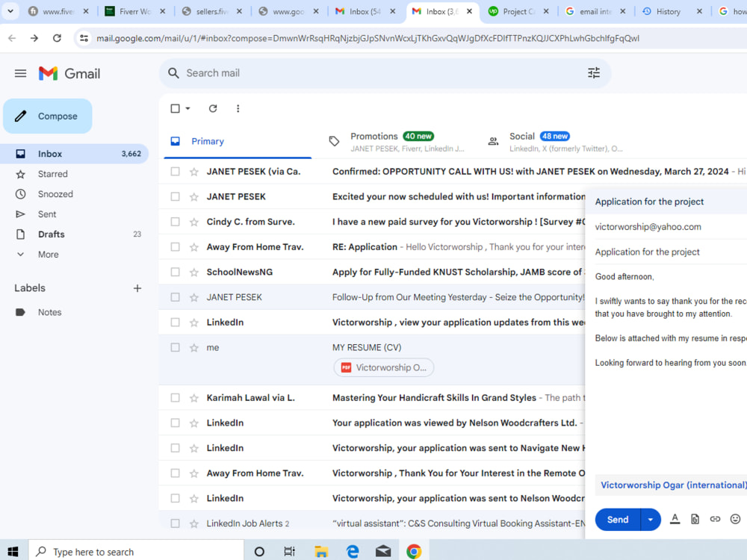747x560 pixels.
Task: Attach files icon in compose toolbar
Action: click(695, 519)
